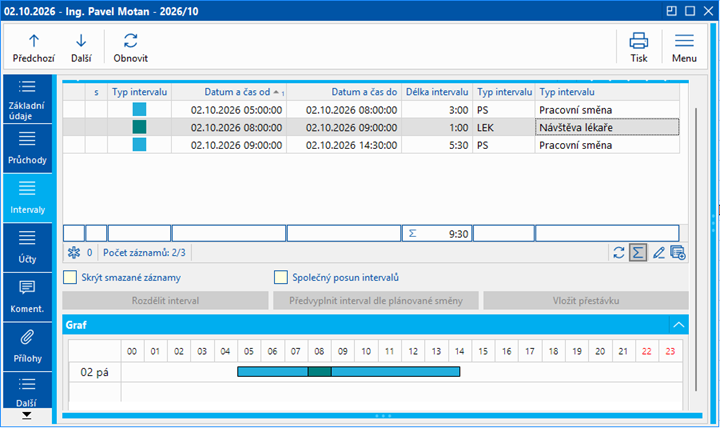Click Předvyplnit interval dle plánované směny
Image resolution: width=720 pixels, height=428 pixels.
tap(376, 301)
